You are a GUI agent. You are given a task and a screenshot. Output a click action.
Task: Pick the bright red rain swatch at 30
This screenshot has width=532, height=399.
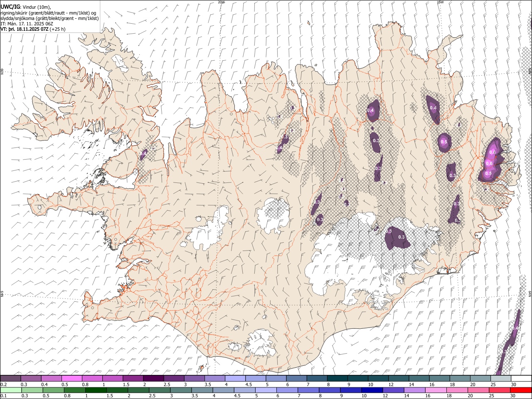[x=520, y=390]
